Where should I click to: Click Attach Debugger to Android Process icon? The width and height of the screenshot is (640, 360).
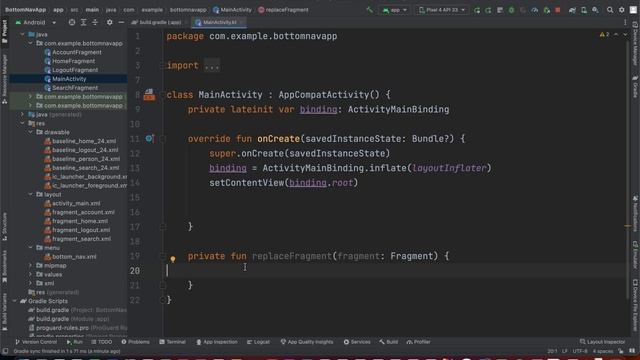(x=547, y=10)
